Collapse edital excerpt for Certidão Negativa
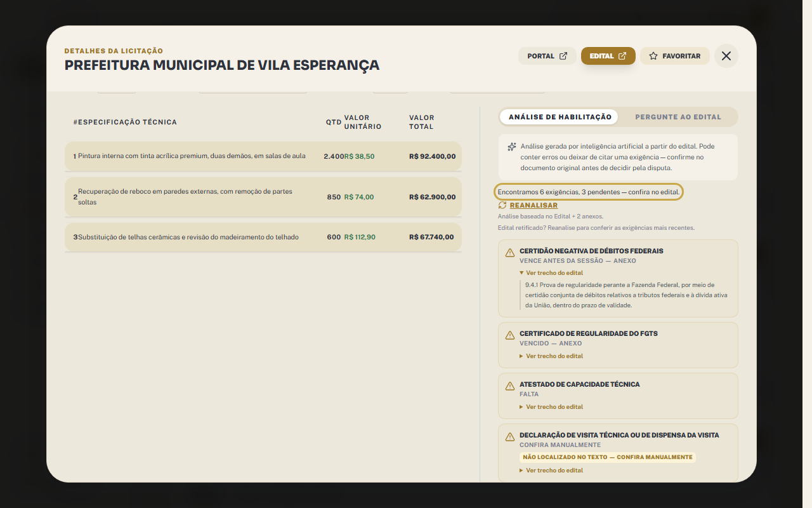Image resolution: width=812 pixels, height=508 pixels. (551, 273)
